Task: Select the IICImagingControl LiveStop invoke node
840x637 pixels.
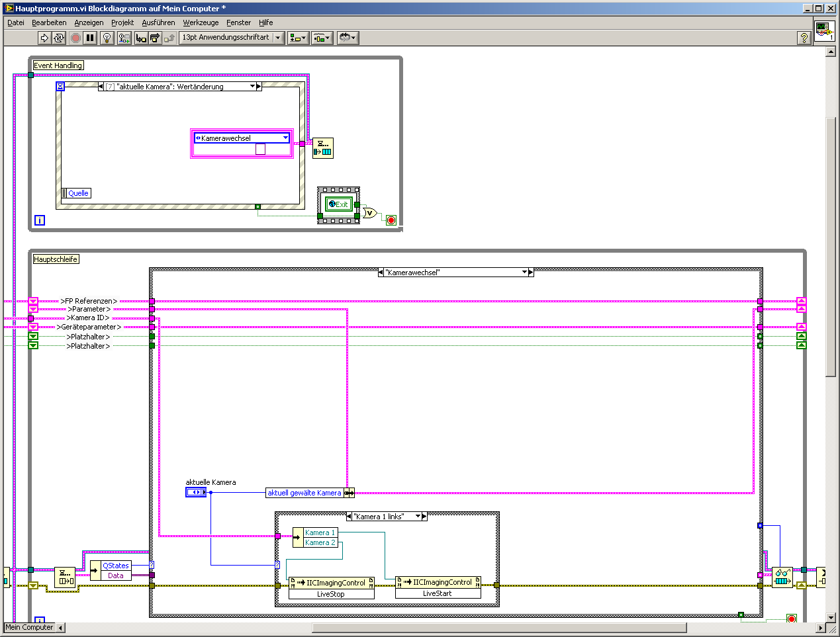Action: click(x=332, y=588)
